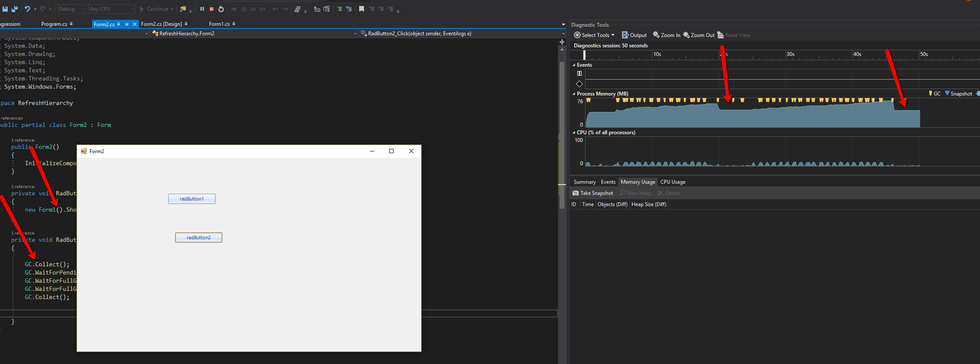The width and height of the screenshot is (980, 364).
Task: Toggle a bookmark with the bookmark icon
Action: [x=361, y=9]
